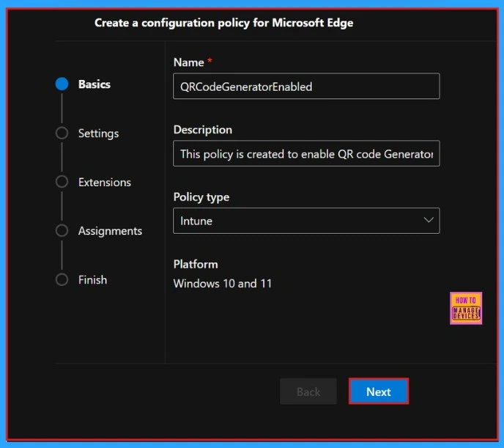Click the Finish step circle indicator

point(62,279)
